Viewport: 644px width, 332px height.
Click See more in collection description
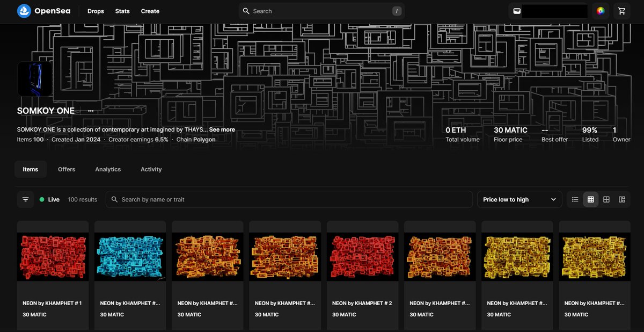pos(222,129)
